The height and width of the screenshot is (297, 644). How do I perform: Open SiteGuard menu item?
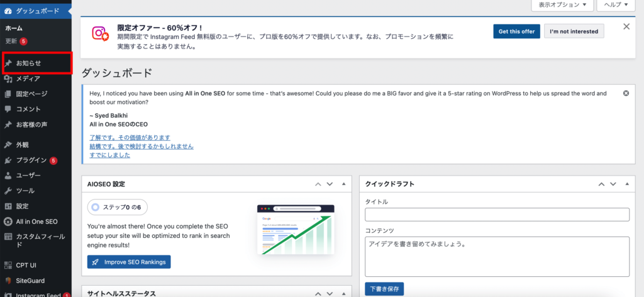click(36, 281)
